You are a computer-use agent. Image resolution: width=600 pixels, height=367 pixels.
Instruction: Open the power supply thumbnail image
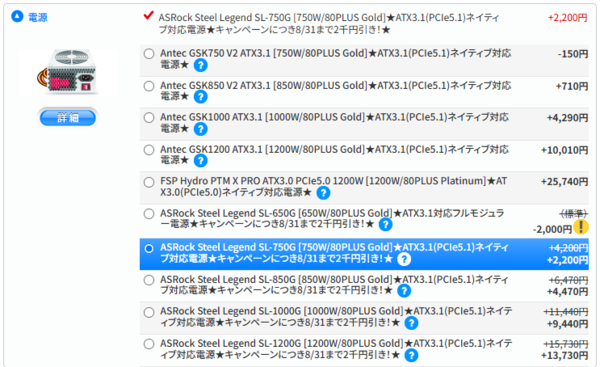coord(68,72)
